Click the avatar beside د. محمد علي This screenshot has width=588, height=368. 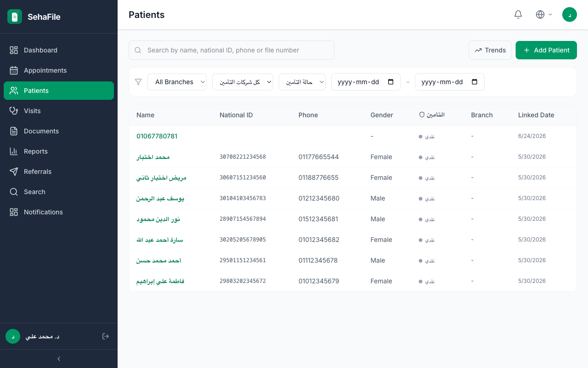tap(13, 336)
